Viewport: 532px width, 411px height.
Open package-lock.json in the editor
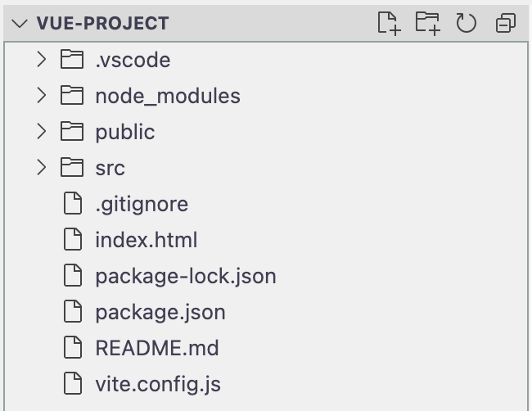point(185,276)
